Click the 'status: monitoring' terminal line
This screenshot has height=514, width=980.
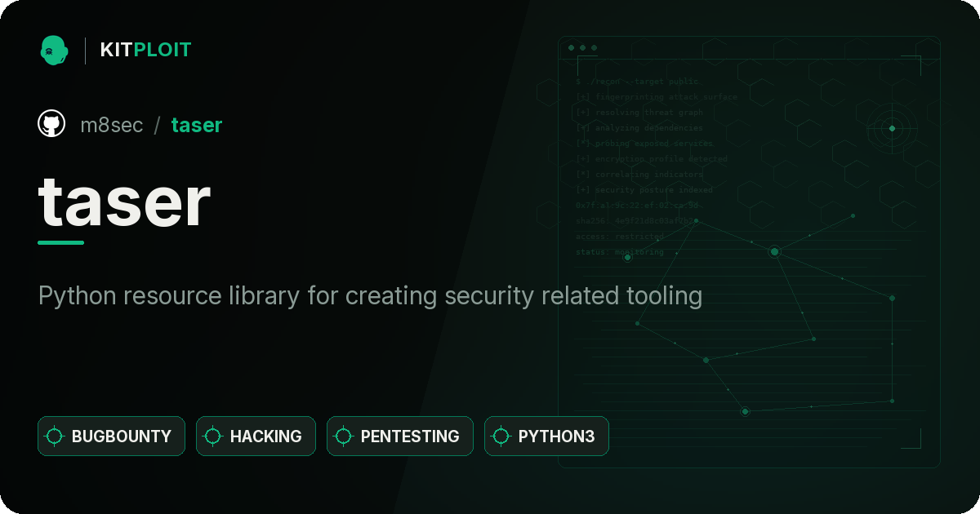[x=620, y=252]
